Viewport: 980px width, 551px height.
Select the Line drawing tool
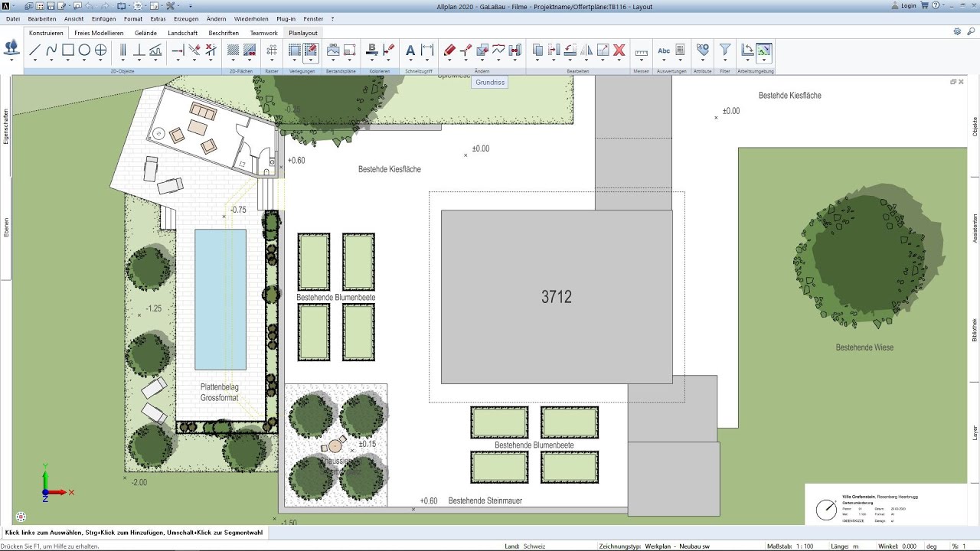pyautogui.click(x=34, y=51)
